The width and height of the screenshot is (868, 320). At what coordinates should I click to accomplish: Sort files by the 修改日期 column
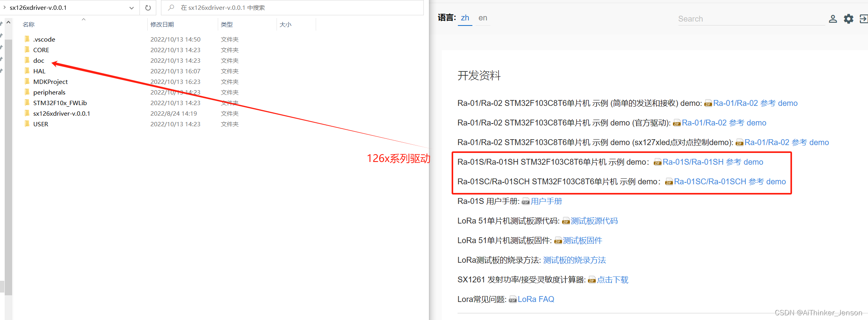tap(162, 24)
